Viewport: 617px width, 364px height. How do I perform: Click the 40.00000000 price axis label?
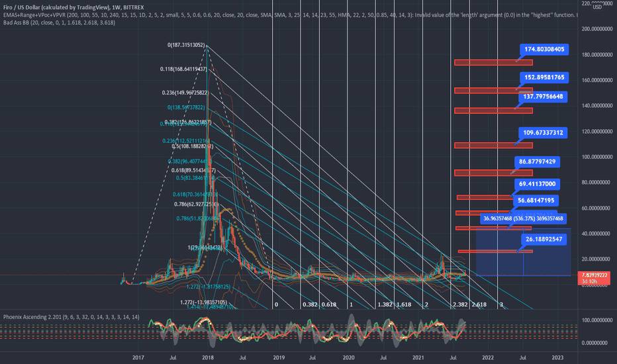tap(597, 234)
